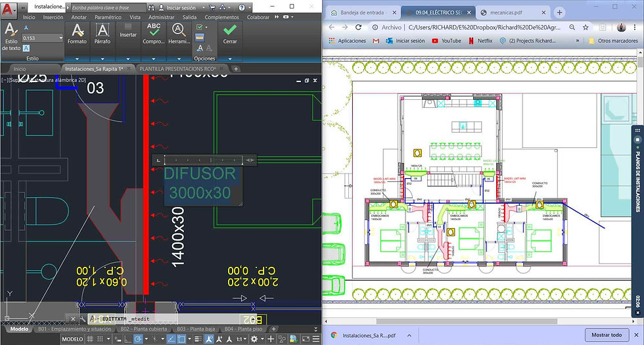Open the annotation scale 1:1 dropdown
The width and height of the screenshot is (644, 345).
(241, 339)
